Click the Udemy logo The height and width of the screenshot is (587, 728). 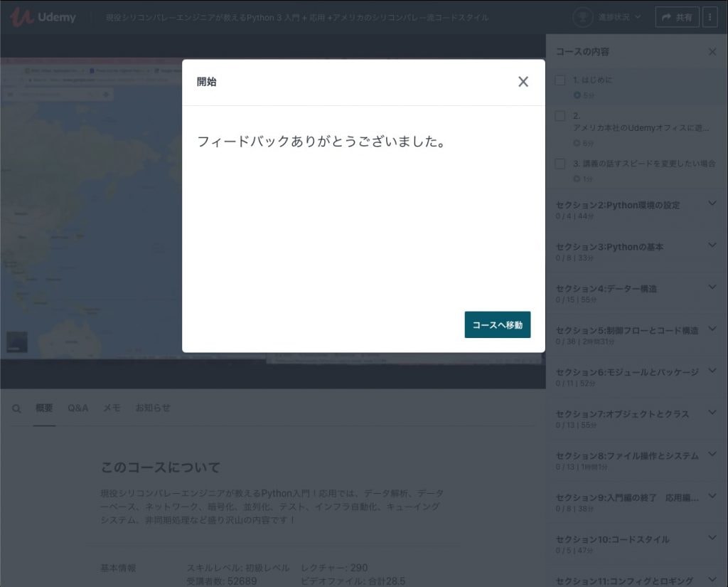point(43,17)
